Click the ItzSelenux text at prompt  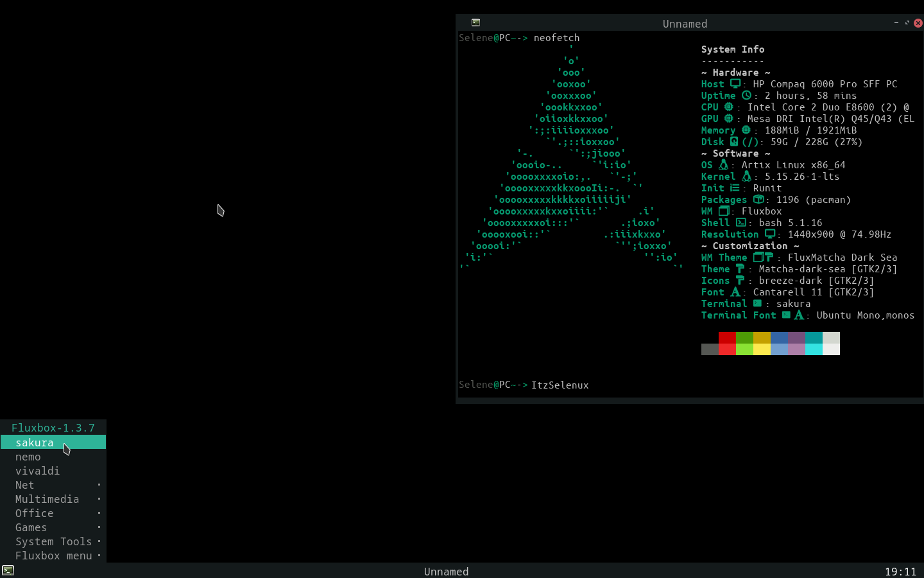click(x=560, y=385)
